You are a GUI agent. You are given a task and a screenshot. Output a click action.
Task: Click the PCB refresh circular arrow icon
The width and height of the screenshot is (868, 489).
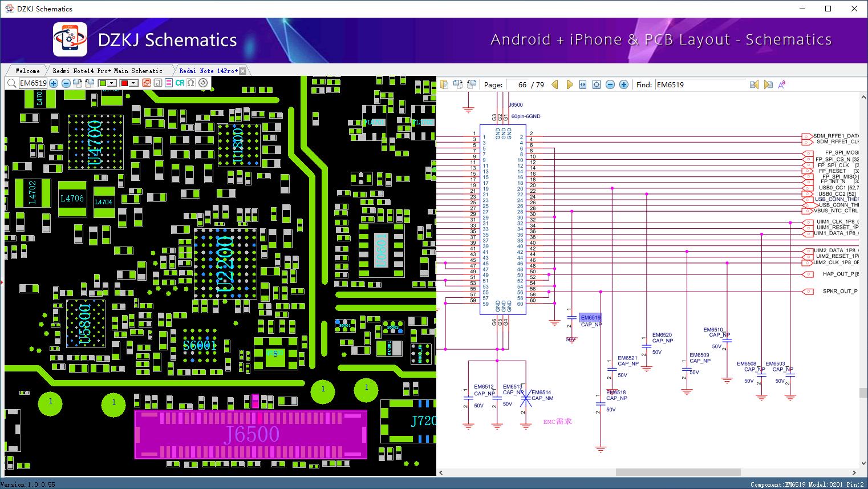(203, 83)
